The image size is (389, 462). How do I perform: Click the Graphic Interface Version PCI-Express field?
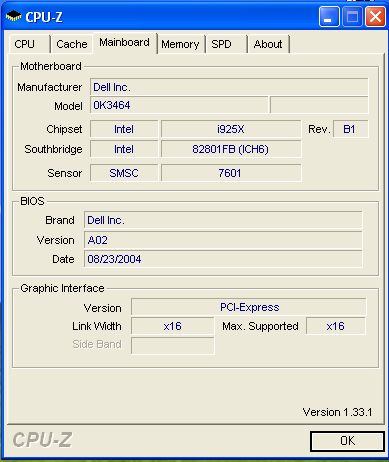click(x=248, y=307)
